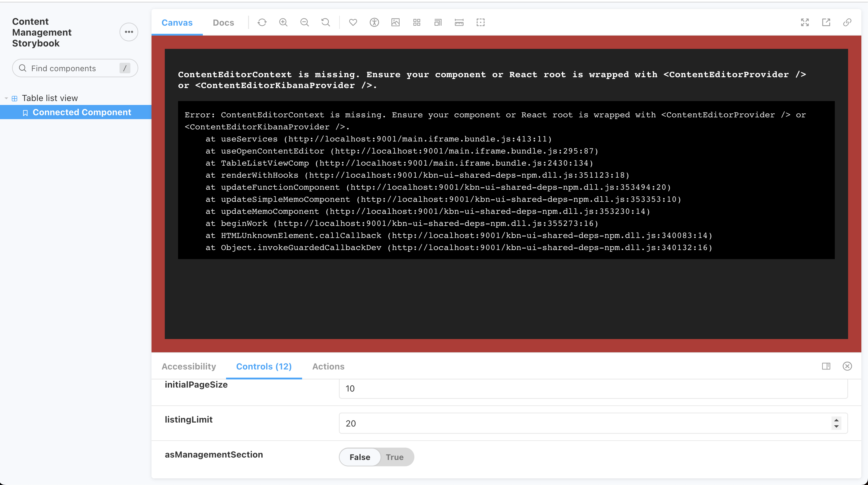Click the asManagementSection label
868x485 pixels.
click(214, 455)
